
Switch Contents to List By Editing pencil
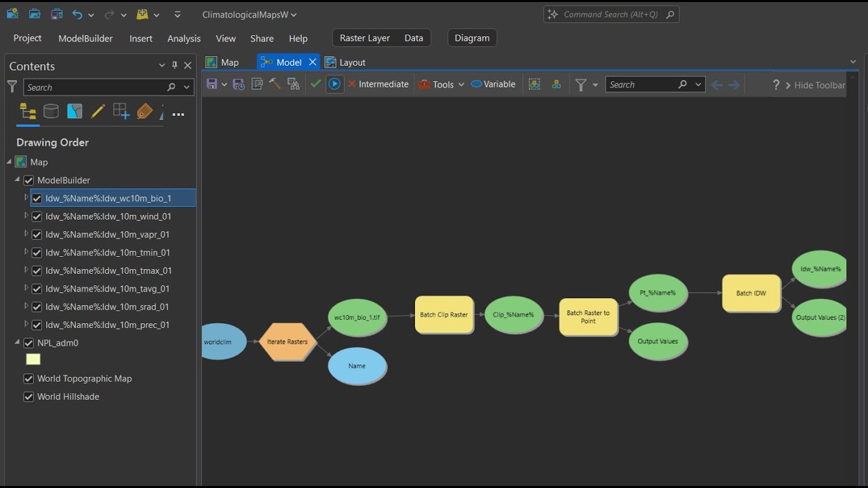98,111
